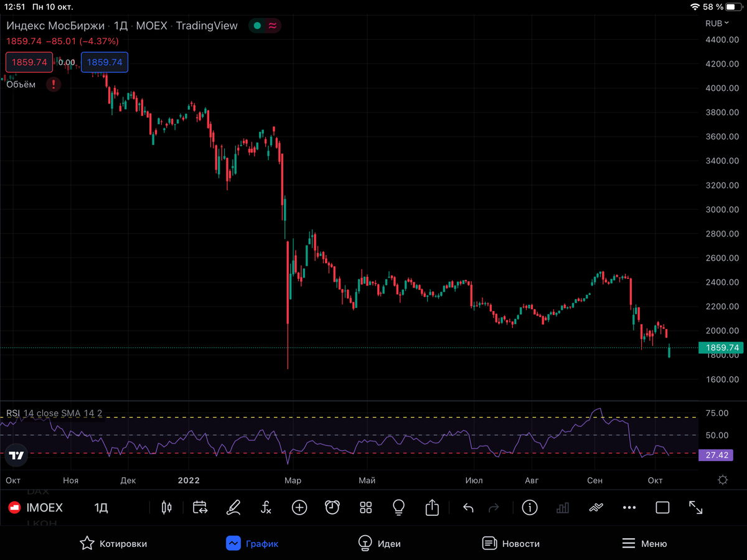
Task: Share the chart using the share icon
Action: (x=432, y=508)
